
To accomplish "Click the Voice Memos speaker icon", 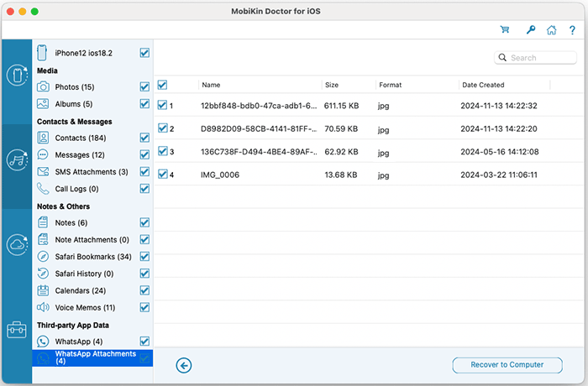I will coord(43,307).
